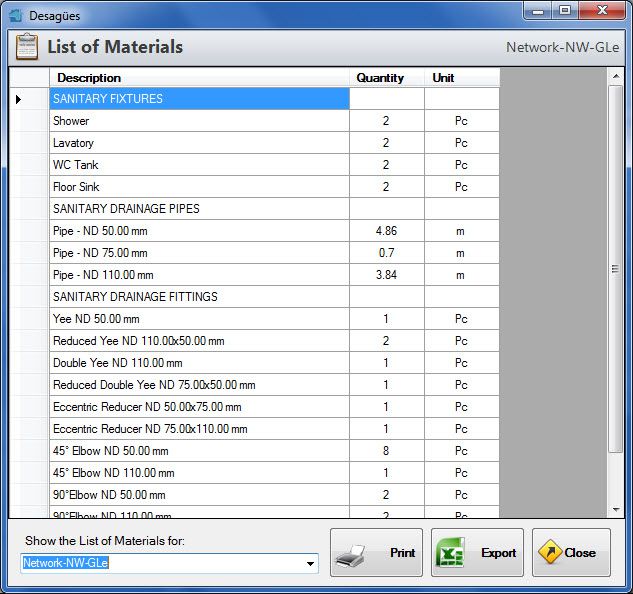Click the Description column header
This screenshot has height=594, width=633.
(x=198, y=77)
